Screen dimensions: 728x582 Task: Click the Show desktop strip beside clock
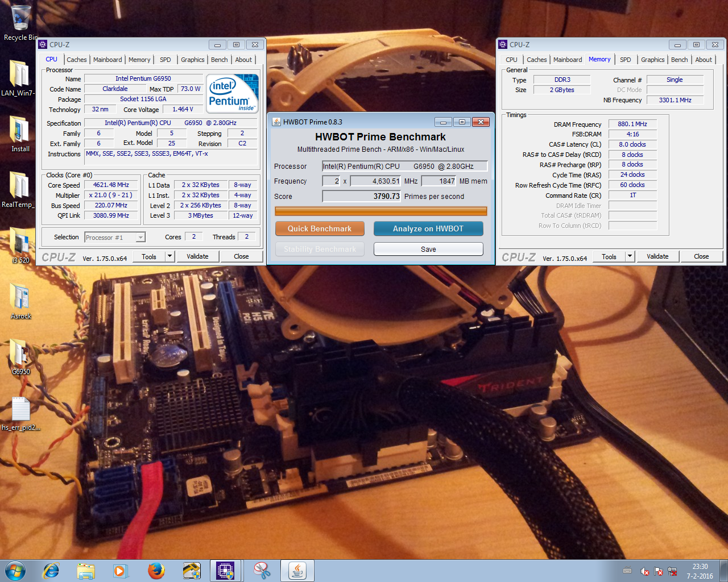pos(723,571)
